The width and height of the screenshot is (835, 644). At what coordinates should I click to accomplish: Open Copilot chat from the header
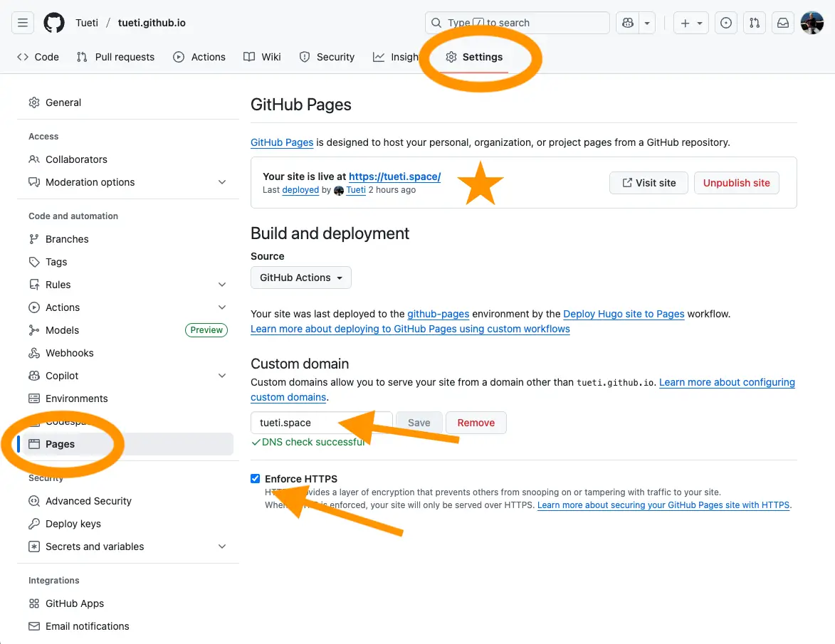626,22
